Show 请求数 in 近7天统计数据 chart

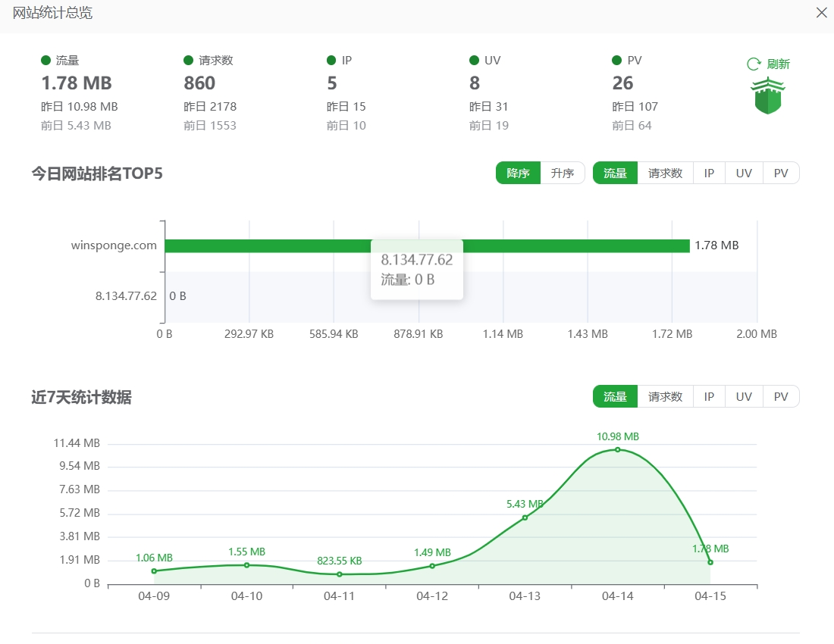[x=665, y=396]
